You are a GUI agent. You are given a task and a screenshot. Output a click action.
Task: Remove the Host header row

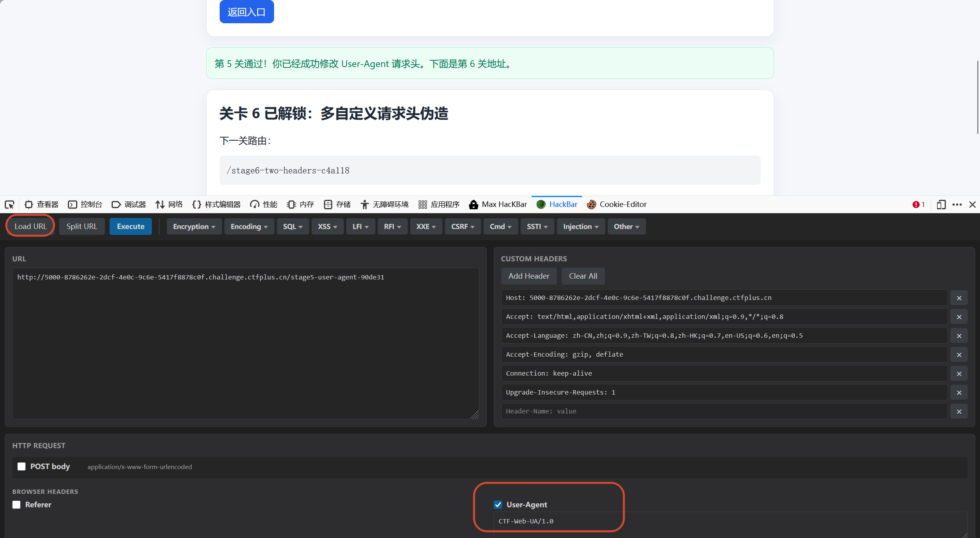click(959, 298)
